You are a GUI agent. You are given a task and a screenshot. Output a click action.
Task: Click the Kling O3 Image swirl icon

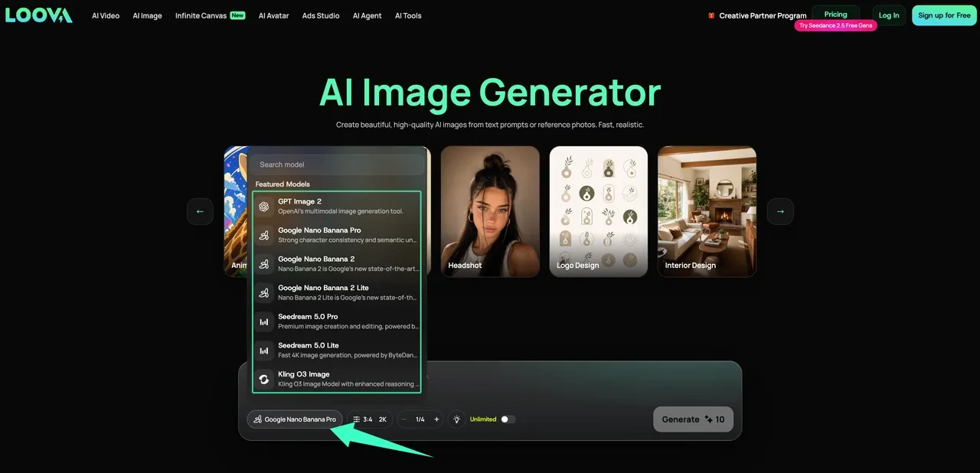pos(264,379)
